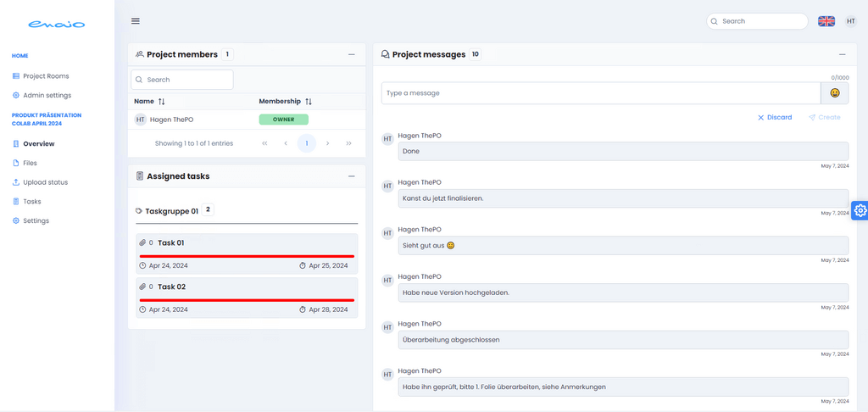
Task: Focus the Project members Search field
Action: (x=182, y=80)
